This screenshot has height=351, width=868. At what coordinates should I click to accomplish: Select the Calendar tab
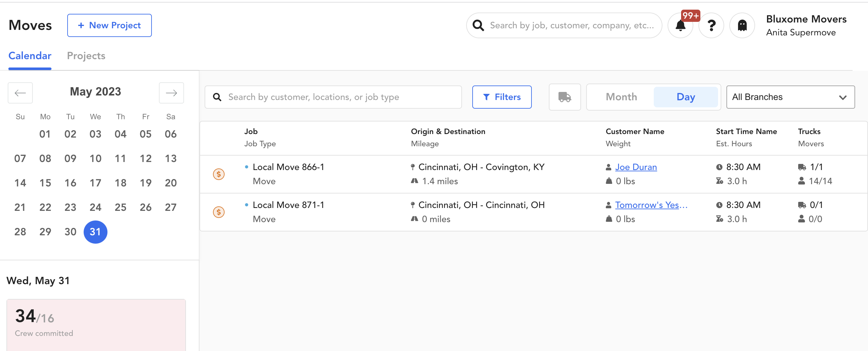[x=30, y=56]
